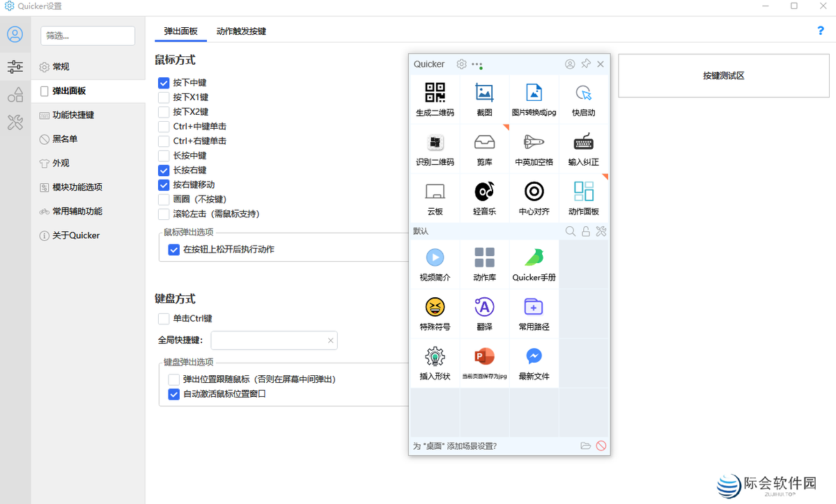Expand the more options menu beside the gear

coord(476,63)
